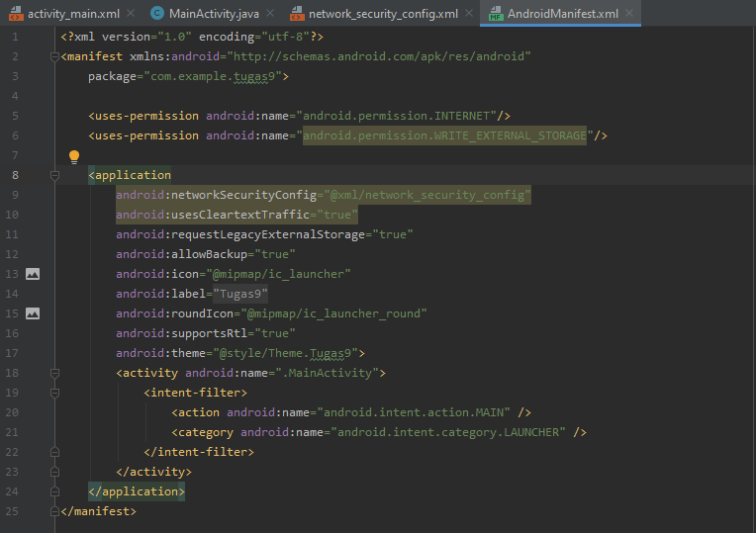Click the AndroidManifest.xml manifest icon
This screenshot has height=533, width=756.
click(496, 14)
